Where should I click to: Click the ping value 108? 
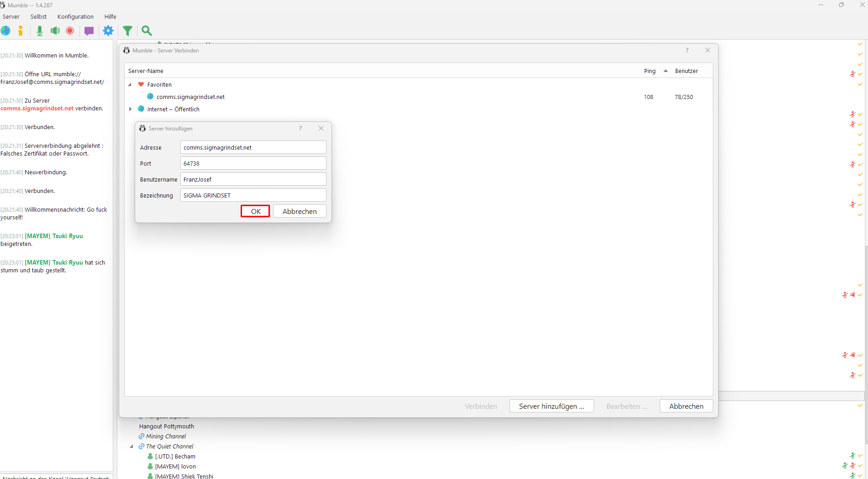pyautogui.click(x=648, y=97)
